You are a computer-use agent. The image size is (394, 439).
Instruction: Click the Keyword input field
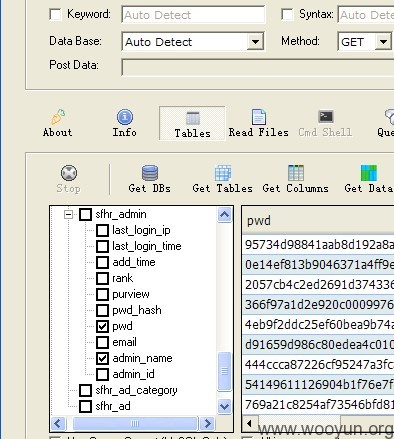click(193, 15)
